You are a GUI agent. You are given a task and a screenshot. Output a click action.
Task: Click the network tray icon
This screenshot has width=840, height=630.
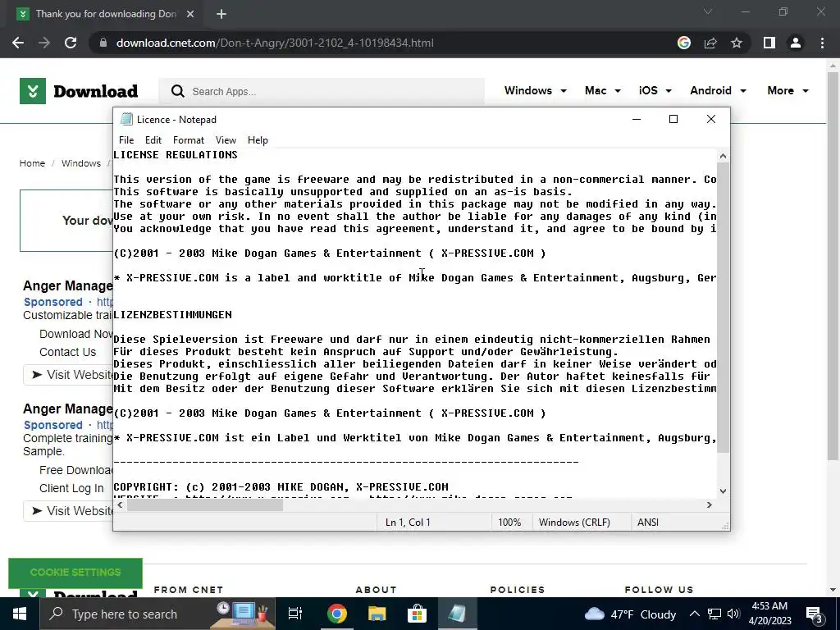[x=714, y=614]
